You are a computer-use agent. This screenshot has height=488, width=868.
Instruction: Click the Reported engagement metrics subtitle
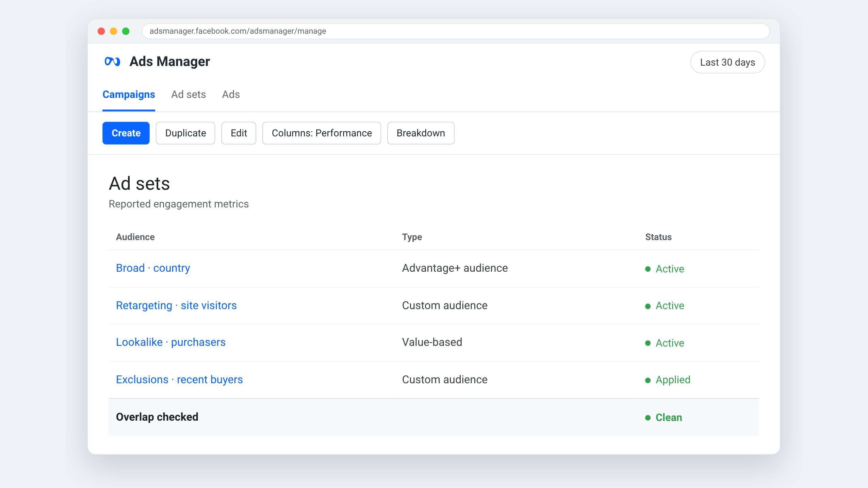pyautogui.click(x=179, y=204)
